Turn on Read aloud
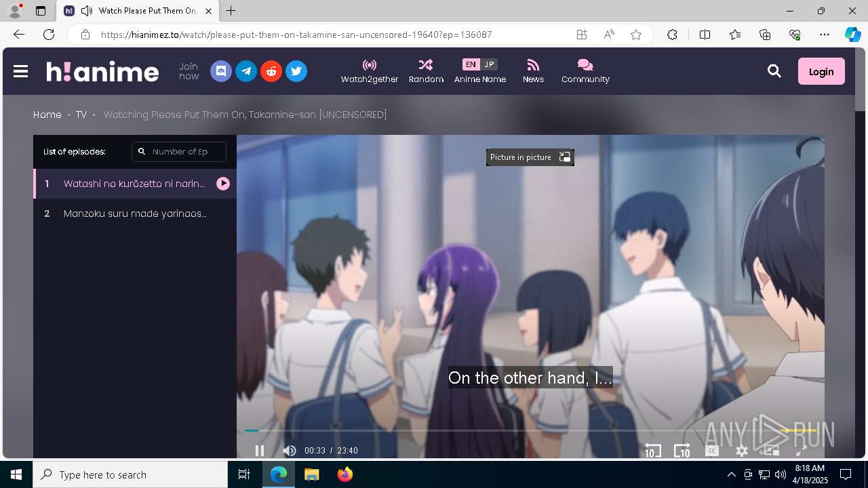This screenshot has width=868, height=488. (x=609, y=35)
